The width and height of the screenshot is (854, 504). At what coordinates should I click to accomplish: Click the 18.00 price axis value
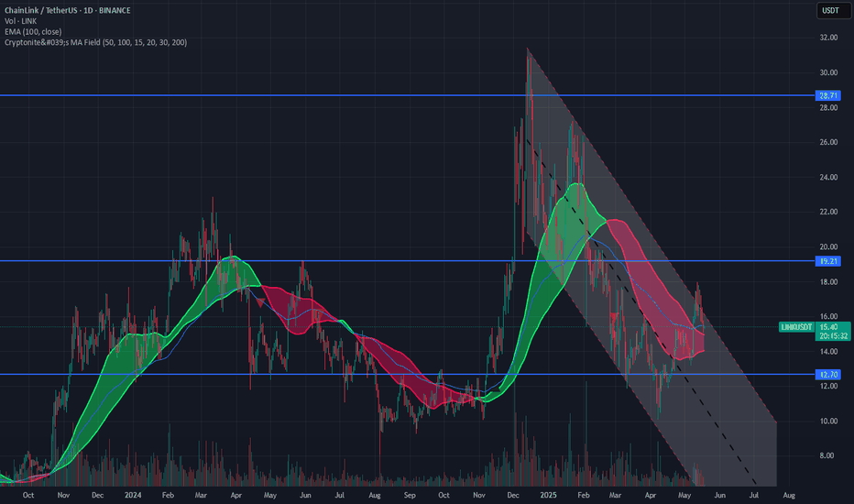[x=828, y=281]
